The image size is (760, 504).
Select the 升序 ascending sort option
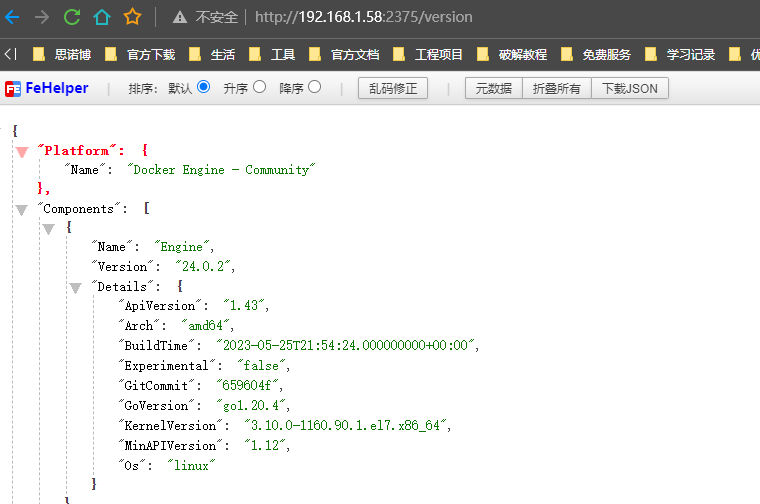point(260,88)
